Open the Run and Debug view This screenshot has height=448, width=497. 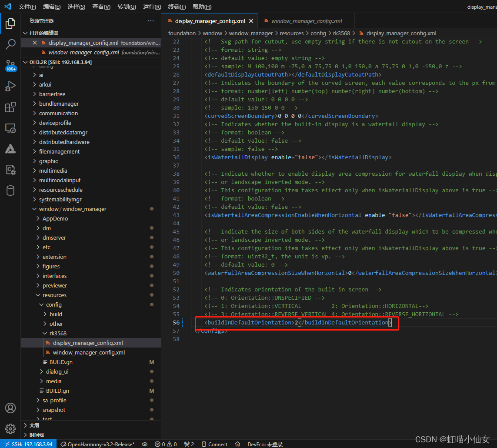(x=10, y=86)
